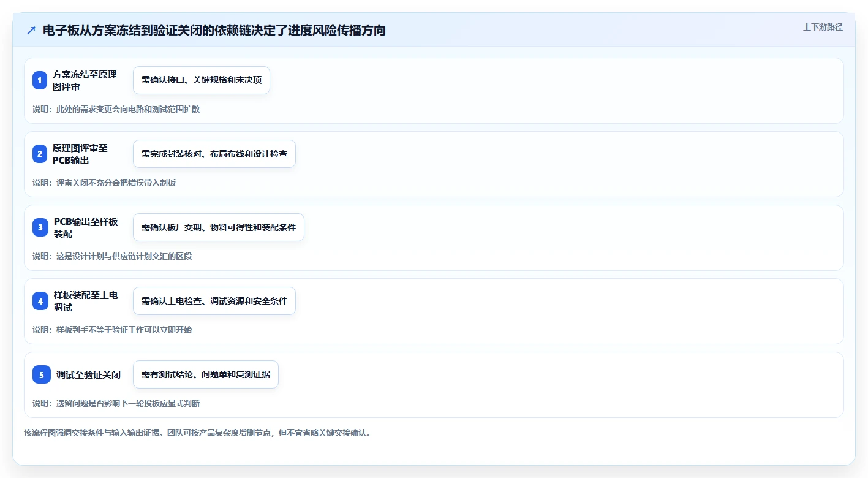This screenshot has width=868, height=478.
Task: Click the step 1 number badge
Action: pyautogui.click(x=40, y=80)
